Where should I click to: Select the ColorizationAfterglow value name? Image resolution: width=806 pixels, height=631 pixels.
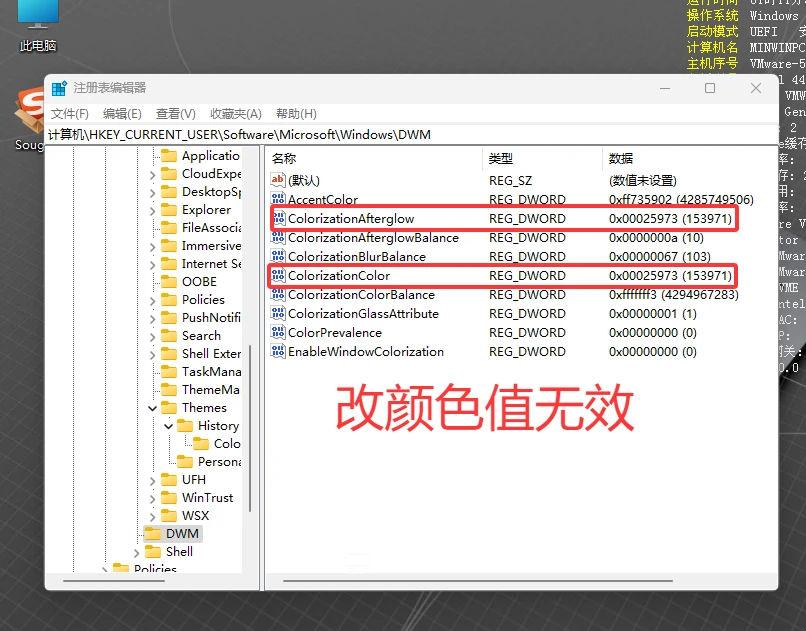pyautogui.click(x=351, y=218)
